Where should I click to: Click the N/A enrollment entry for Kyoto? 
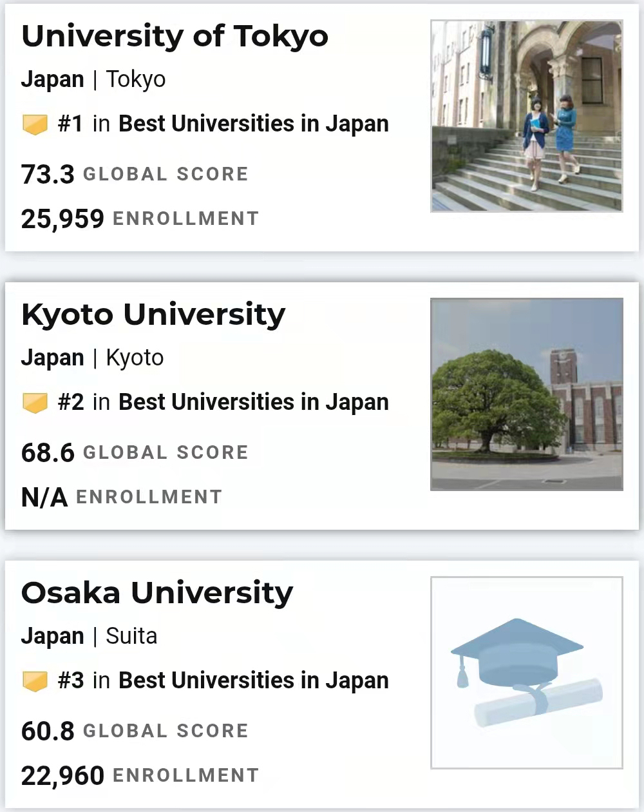click(x=44, y=498)
